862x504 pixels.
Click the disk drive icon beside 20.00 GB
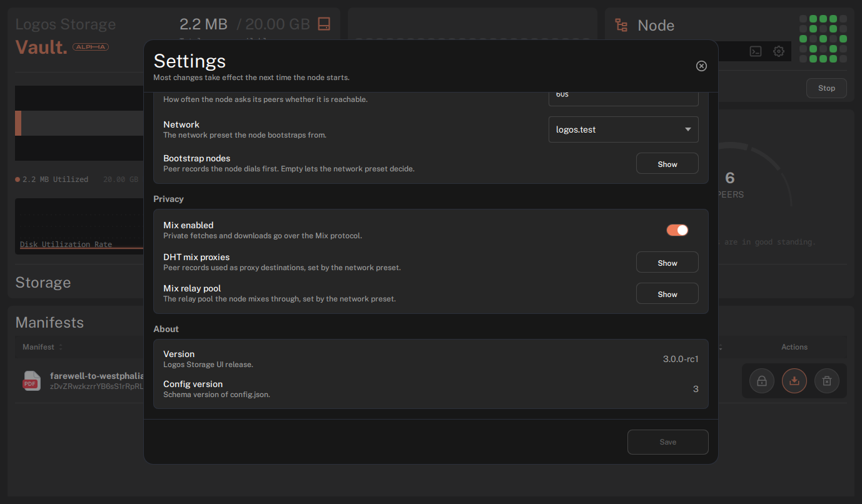[324, 24]
